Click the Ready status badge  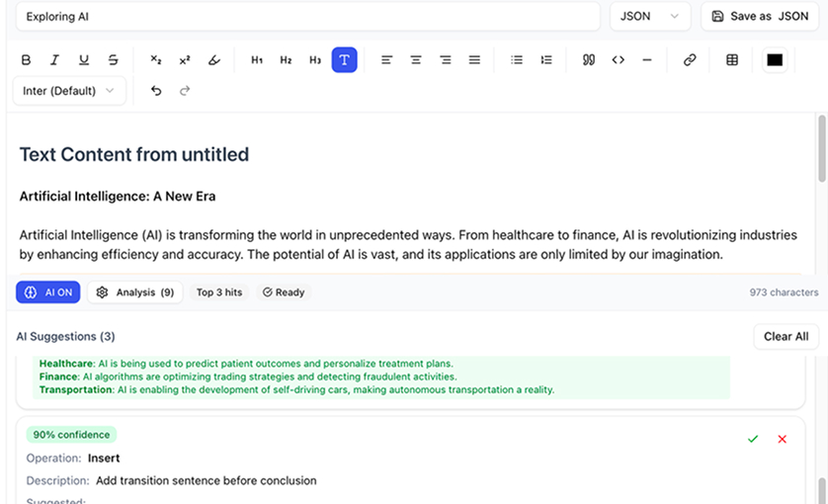[284, 293]
